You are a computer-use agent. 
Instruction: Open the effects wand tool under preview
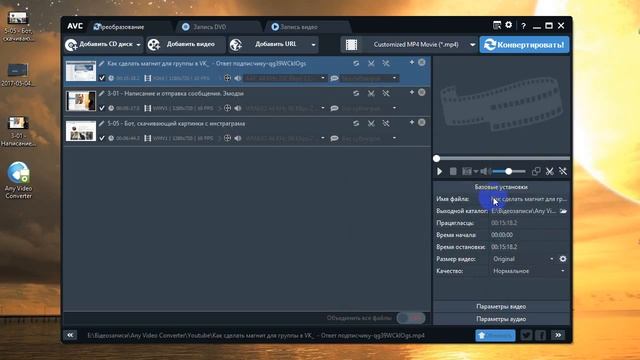563,171
